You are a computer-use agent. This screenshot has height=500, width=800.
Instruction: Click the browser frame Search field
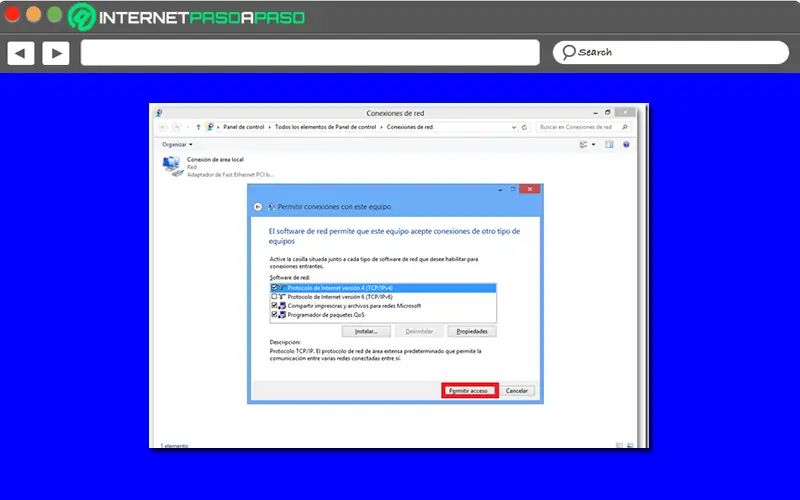(x=670, y=52)
